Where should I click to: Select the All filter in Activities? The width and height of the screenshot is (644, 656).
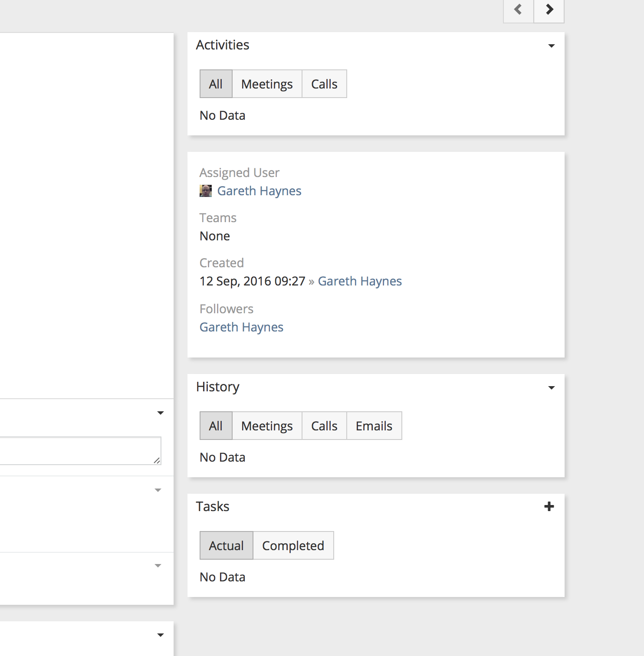click(x=216, y=84)
